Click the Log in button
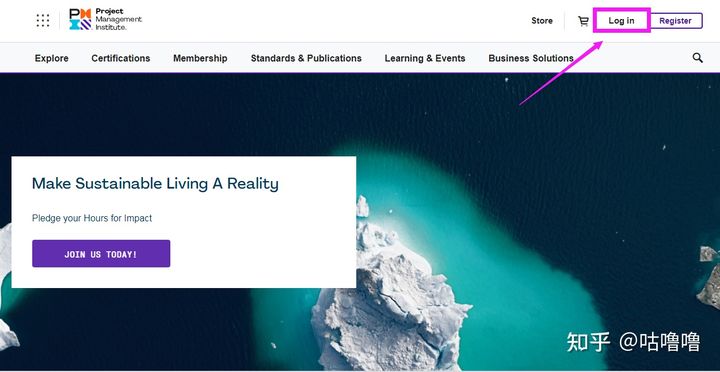Screen dimensions: 720x372 [x=621, y=21]
